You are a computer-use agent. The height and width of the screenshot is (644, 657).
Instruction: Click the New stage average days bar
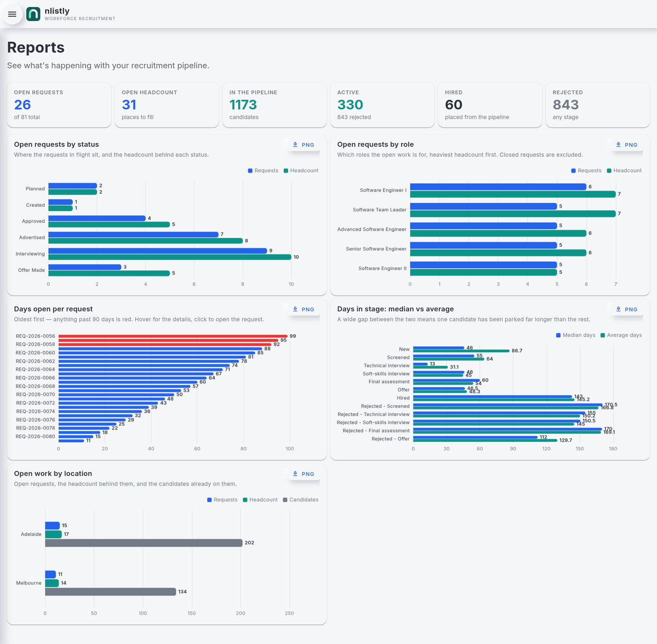(461, 351)
